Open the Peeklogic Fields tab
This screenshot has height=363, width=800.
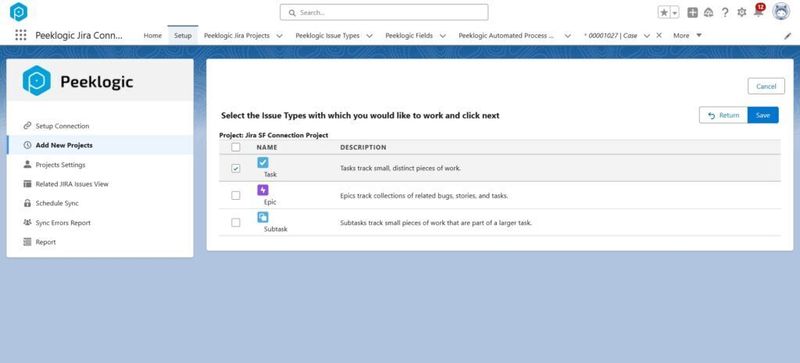409,36
